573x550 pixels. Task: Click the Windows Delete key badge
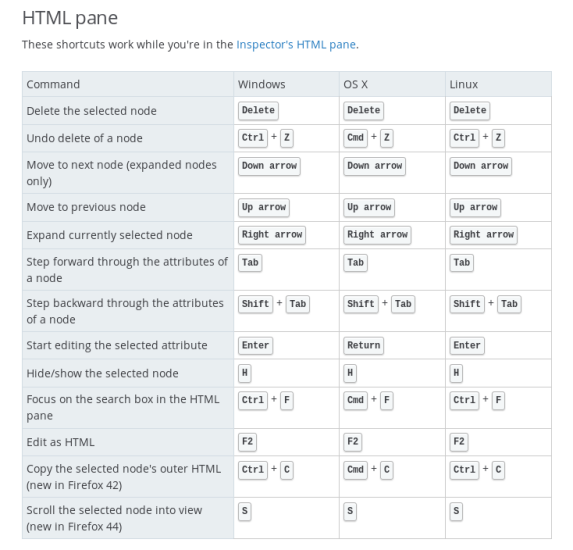click(258, 111)
